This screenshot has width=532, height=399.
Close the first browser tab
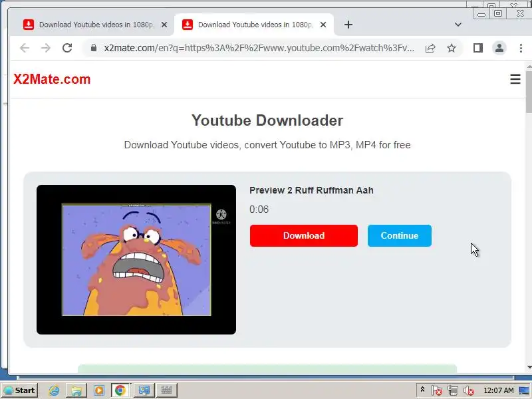(x=164, y=25)
